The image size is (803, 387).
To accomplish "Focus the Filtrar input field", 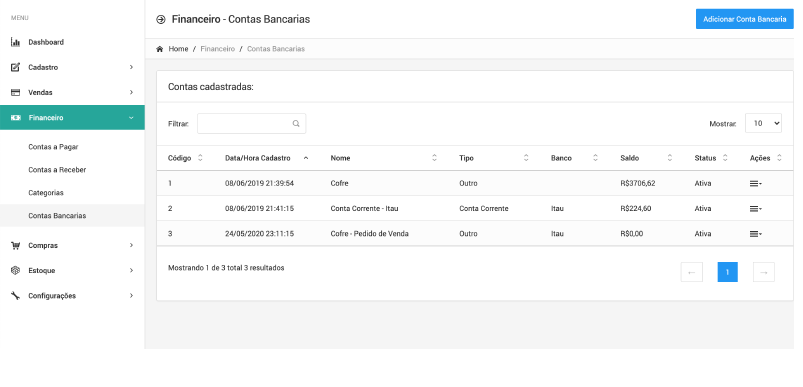I will pyautogui.click(x=251, y=123).
